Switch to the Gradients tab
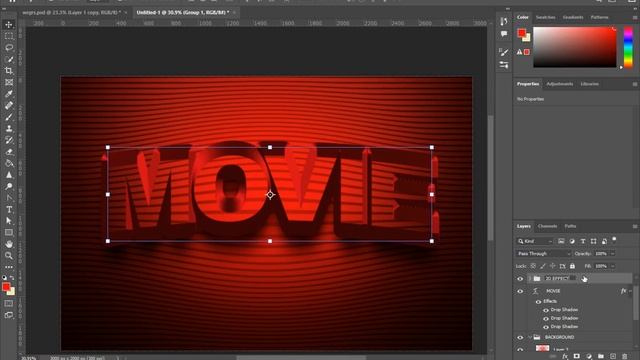Screen dimensions: 640x360 coord(573,17)
